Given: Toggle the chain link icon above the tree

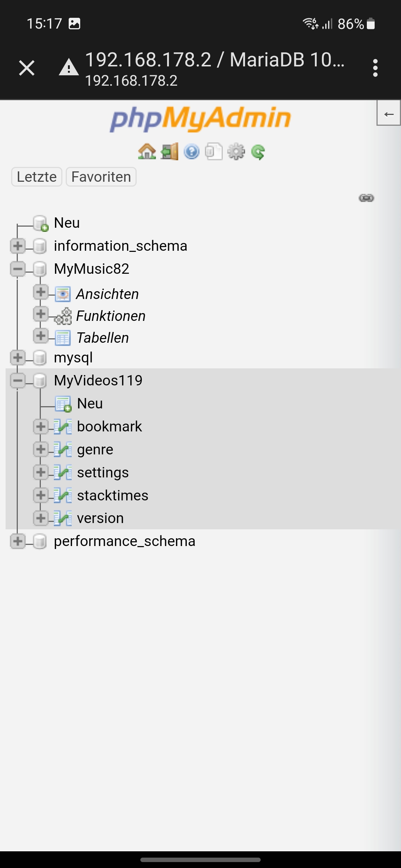Looking at the screenshot, I should click(366, 198).
